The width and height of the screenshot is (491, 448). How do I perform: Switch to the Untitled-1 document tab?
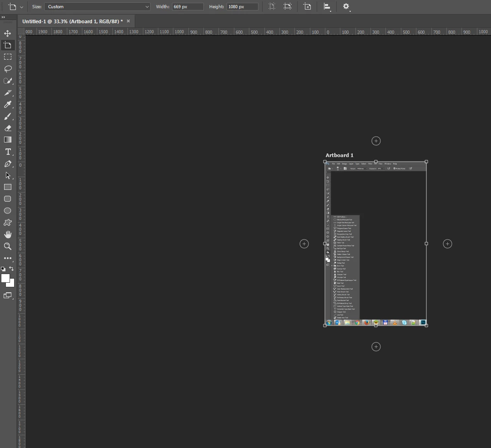coord(72,21)
